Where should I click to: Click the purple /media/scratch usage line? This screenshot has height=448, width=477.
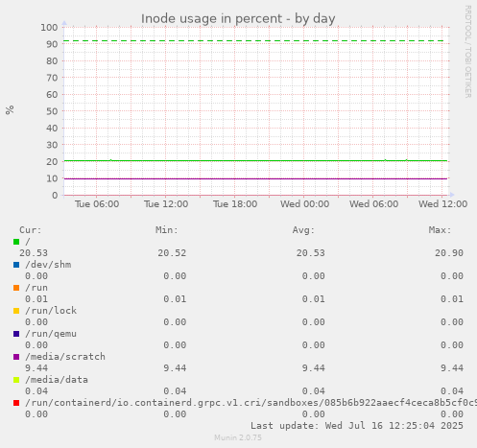point(255,178)
